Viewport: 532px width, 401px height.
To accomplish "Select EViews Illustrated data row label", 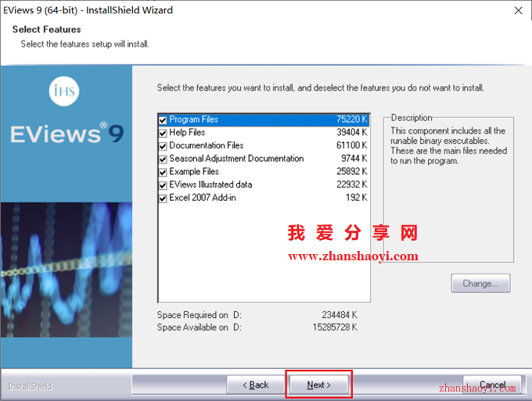I will (x=210, y=184).
